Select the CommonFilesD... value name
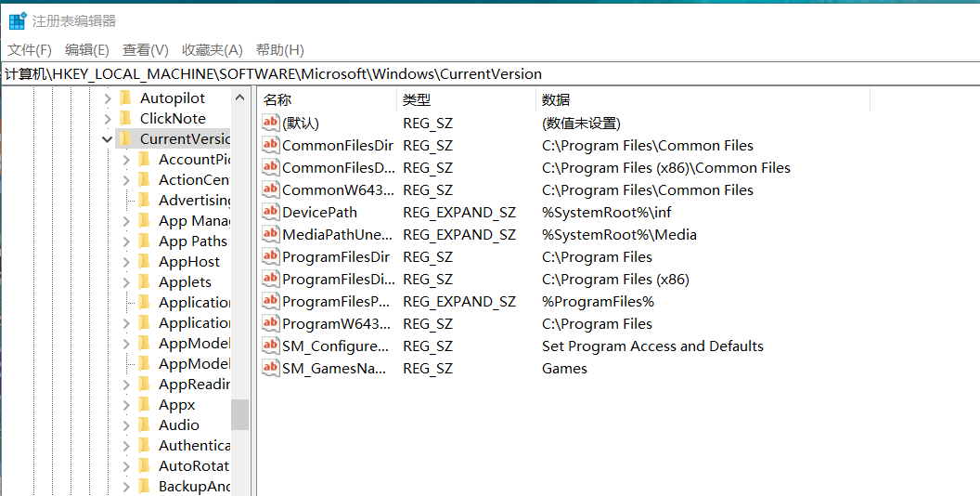 pyautogui.click(x=338, y=167)
